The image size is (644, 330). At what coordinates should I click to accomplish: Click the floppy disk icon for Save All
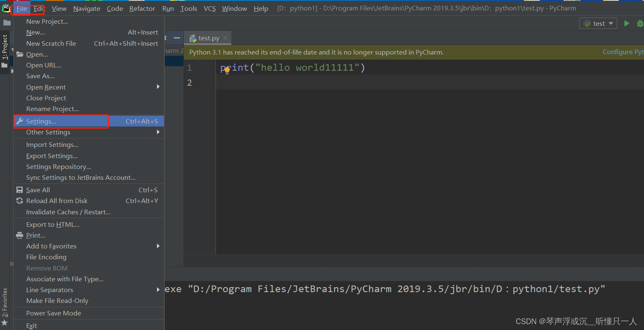(x=20, y=190)
